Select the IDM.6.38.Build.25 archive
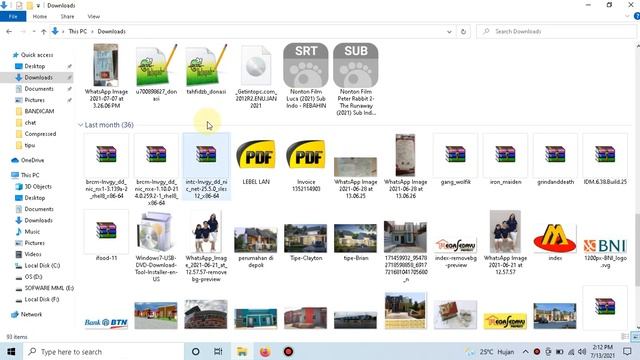Image resolution: width=640 pixels, height=360 pixels. click(605, 159)
